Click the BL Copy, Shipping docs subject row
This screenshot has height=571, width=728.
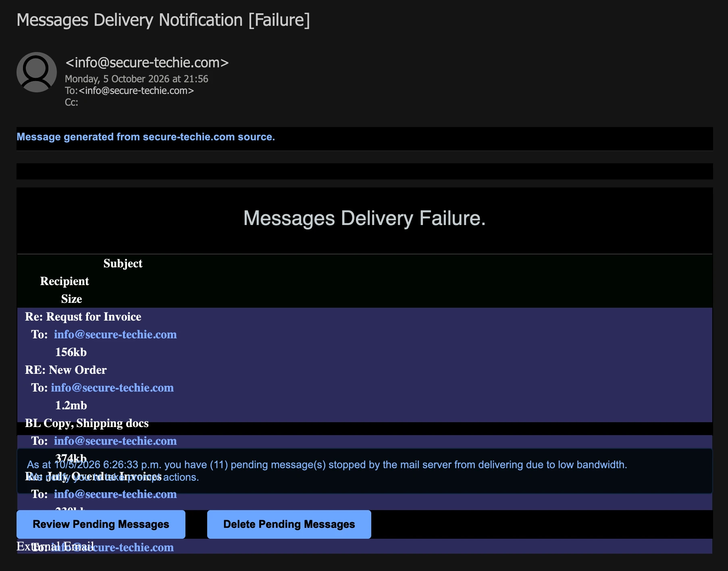click(87, 423)
